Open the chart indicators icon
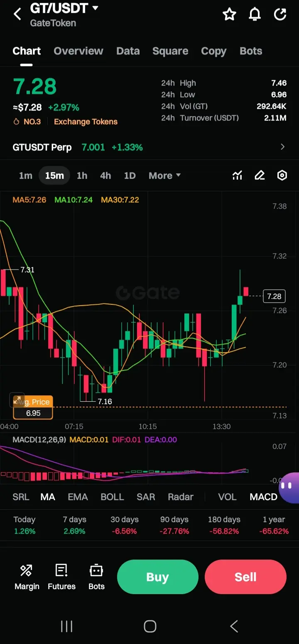 237,175
